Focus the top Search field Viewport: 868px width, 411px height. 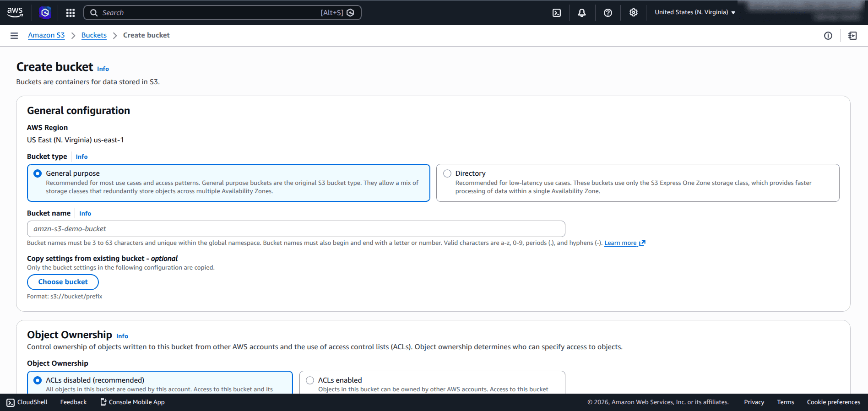[222, 13]
